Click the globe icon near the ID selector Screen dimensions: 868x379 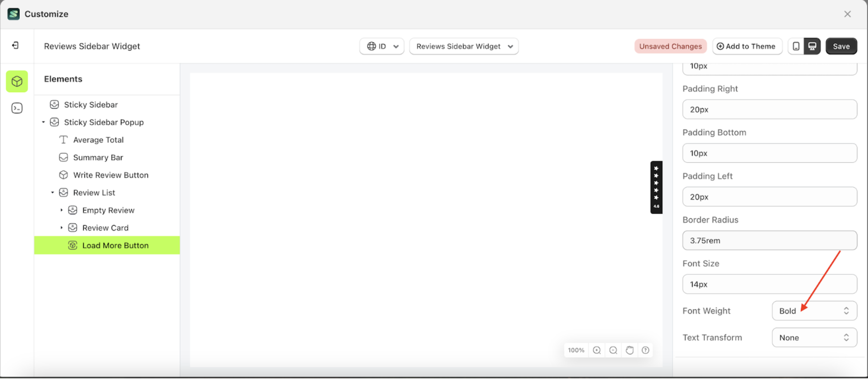tap(372, 46)
